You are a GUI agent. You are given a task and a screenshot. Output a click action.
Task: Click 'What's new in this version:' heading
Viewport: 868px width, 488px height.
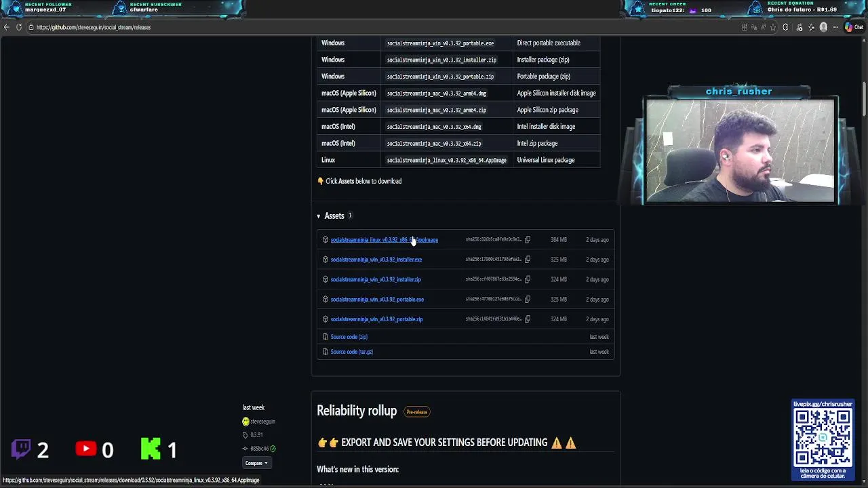click(x=357, y=469)
